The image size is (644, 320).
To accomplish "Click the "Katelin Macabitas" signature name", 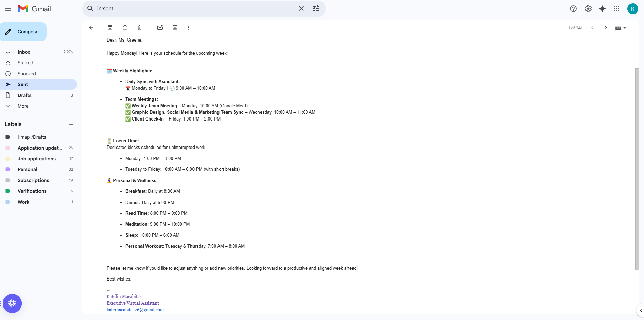I will [x=124, y=296].
